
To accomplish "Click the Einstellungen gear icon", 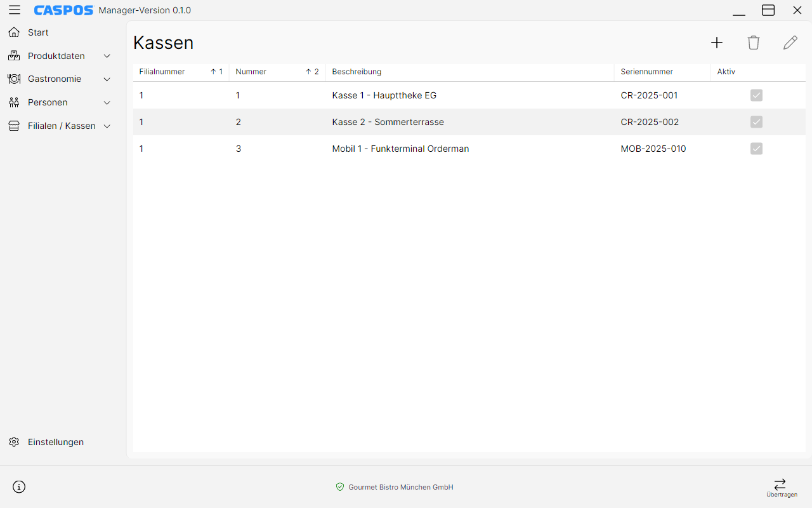I will 14,442.
